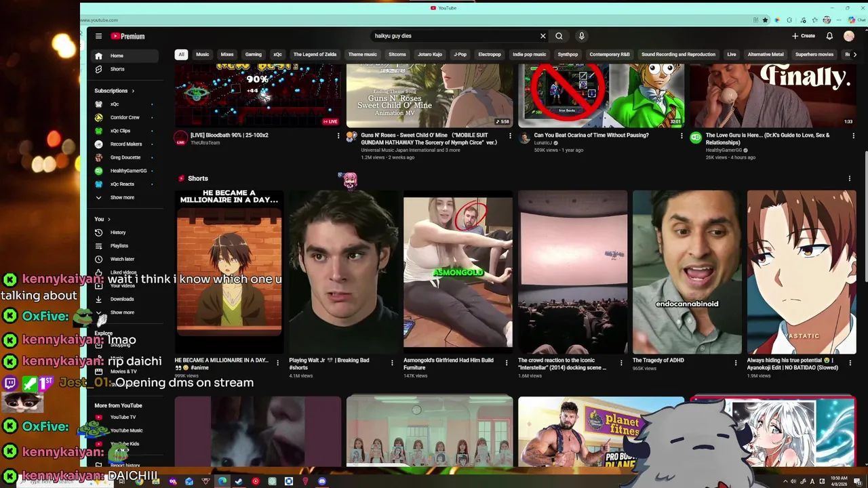Screen dimensions: 868x488
Task: Open the Copilot Chat button in browser
Action: coord(856,20)
